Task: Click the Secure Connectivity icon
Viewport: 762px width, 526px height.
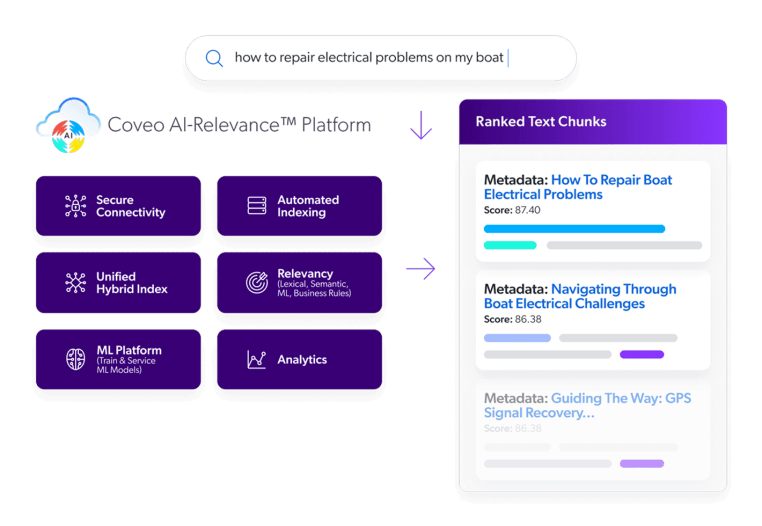Action: (x=75, y=206)
